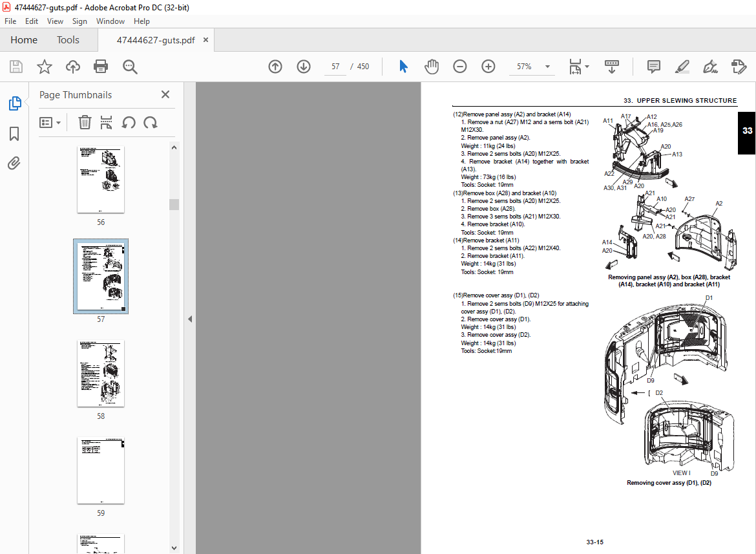Image resolution: width=756 pixels, height=554 pixels.
Task: Click the '(15)Remove cover assy (D1), (D2)' step
Action: [496, 295]
